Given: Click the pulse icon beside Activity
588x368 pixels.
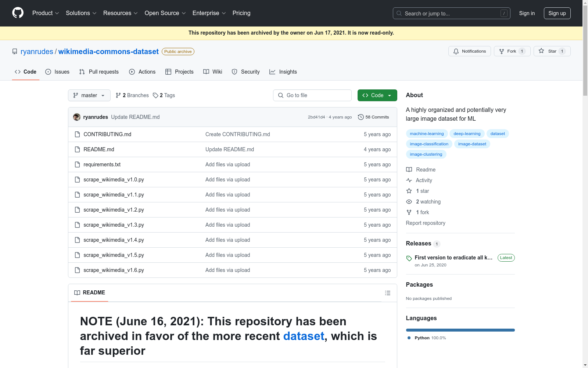Looking at the screenshot, I should click(409, 180).
